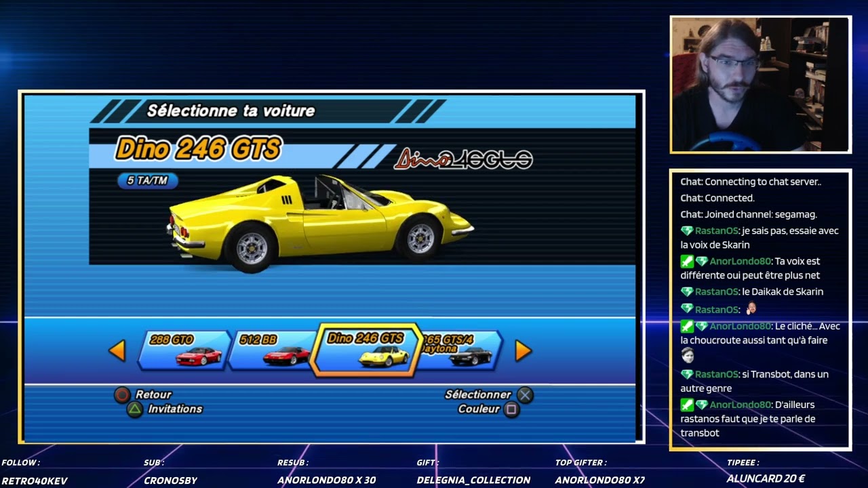Click the ANORLONDO80 X 30 resub text

click(326, 480)
